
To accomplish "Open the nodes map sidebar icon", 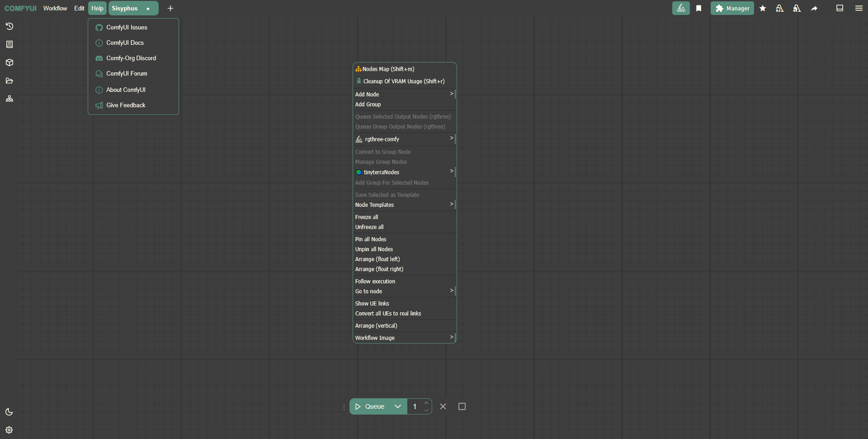I will [x=9, y=99].
